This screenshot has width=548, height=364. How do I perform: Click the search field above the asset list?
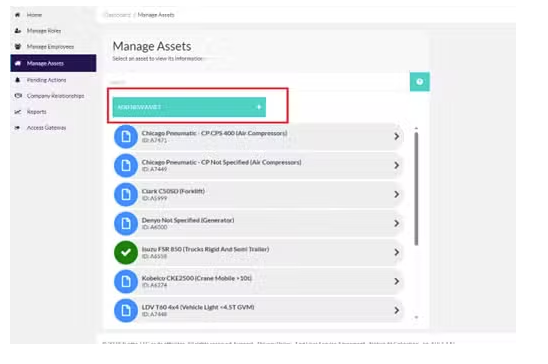coord(258,82)
